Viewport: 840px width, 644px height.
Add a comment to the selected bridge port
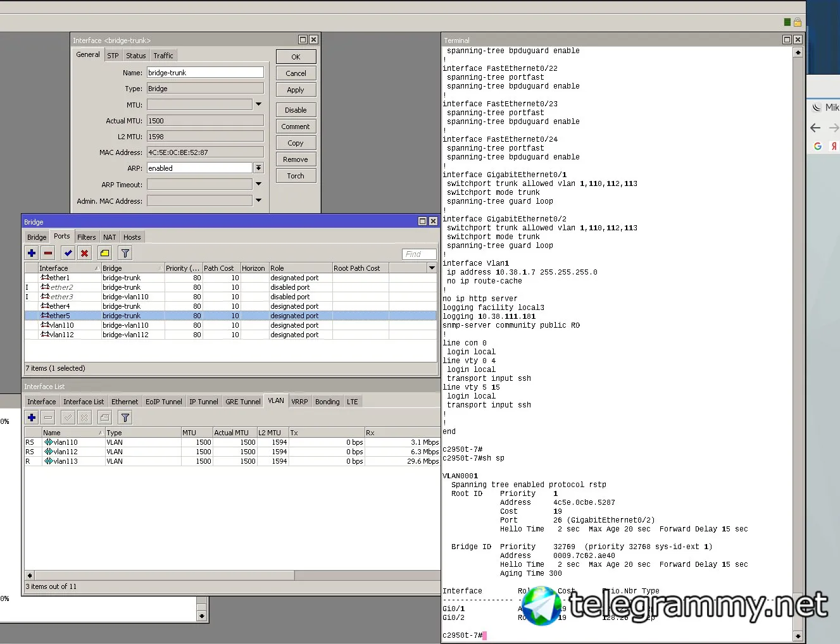105,253
